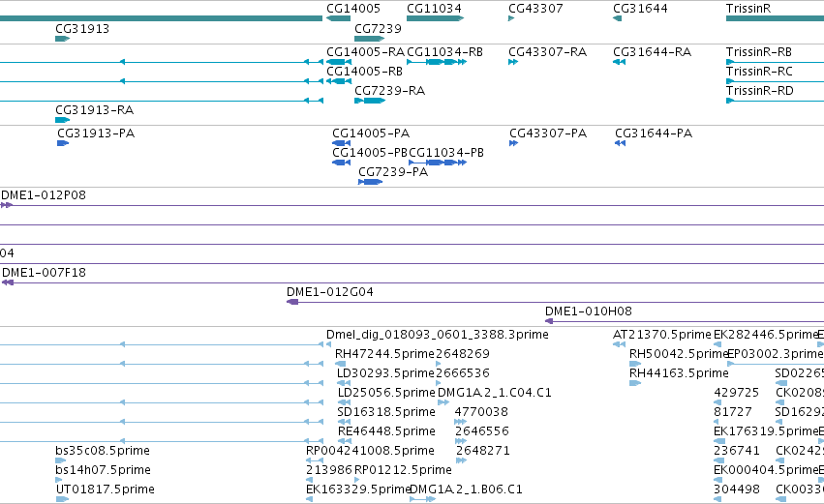Click the CG7239 gene label
Image resolution: width=824 pixels, height=504 pixels.
click(x=378, y=28)
